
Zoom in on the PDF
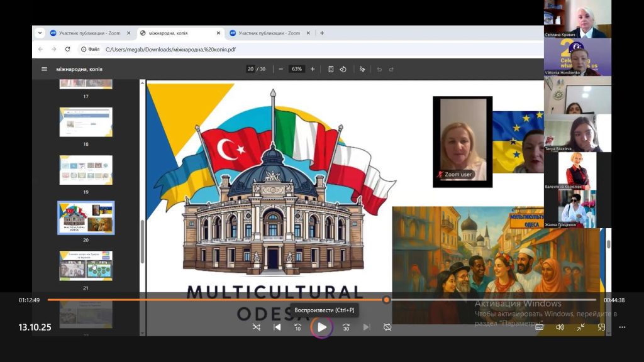[313, 69]
